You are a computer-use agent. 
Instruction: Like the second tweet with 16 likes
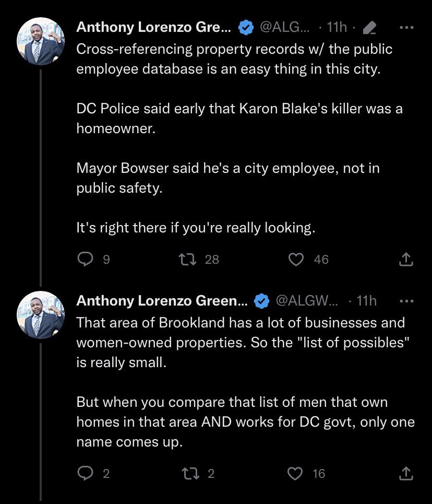tap(296, 473)
